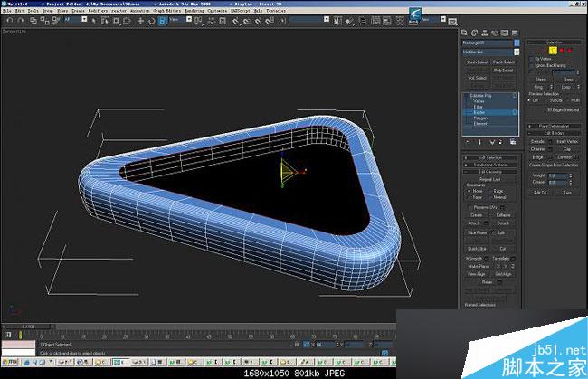
Task: Select Preview Selection Off radio button
Action: click(x=529, y=100)
